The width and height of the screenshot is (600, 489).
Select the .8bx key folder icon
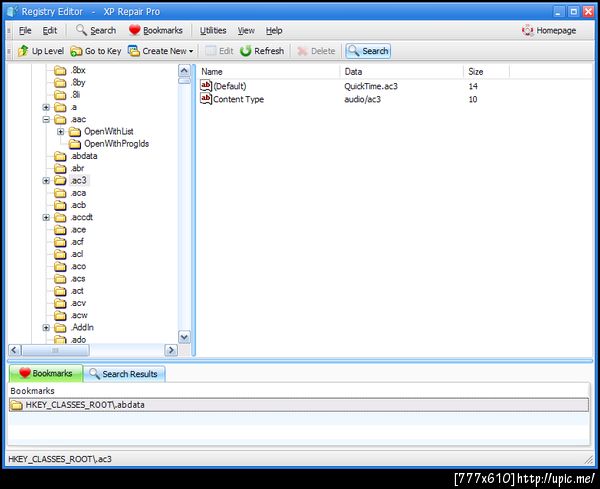click(x=60, y=70)
